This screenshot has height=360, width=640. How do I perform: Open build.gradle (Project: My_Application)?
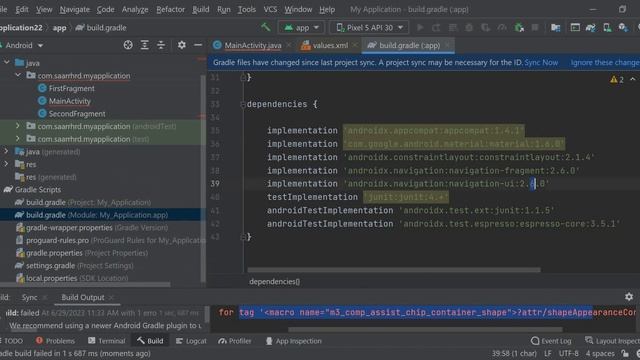pos(88,202)
